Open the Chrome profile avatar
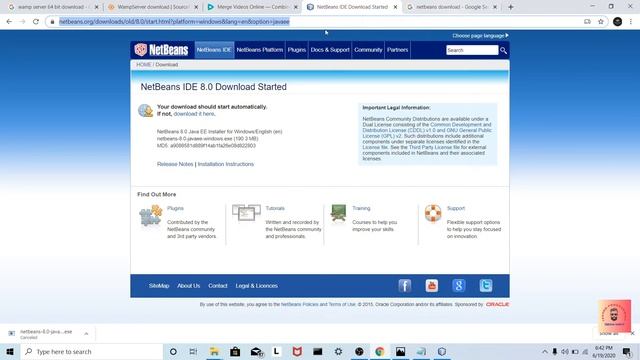 (618, 22)
